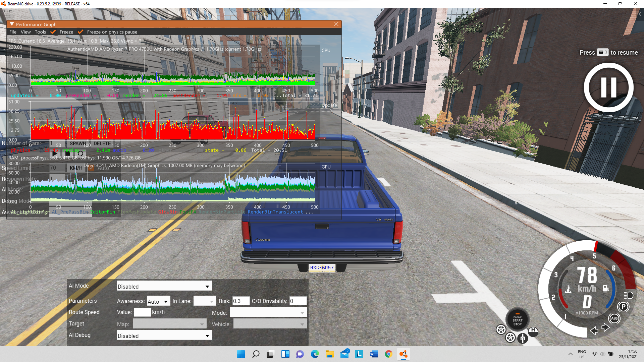The height and width of the screenshot is (362, 644).
Task: Click the DELETE traffic button
Action: [x=102, y=143]
